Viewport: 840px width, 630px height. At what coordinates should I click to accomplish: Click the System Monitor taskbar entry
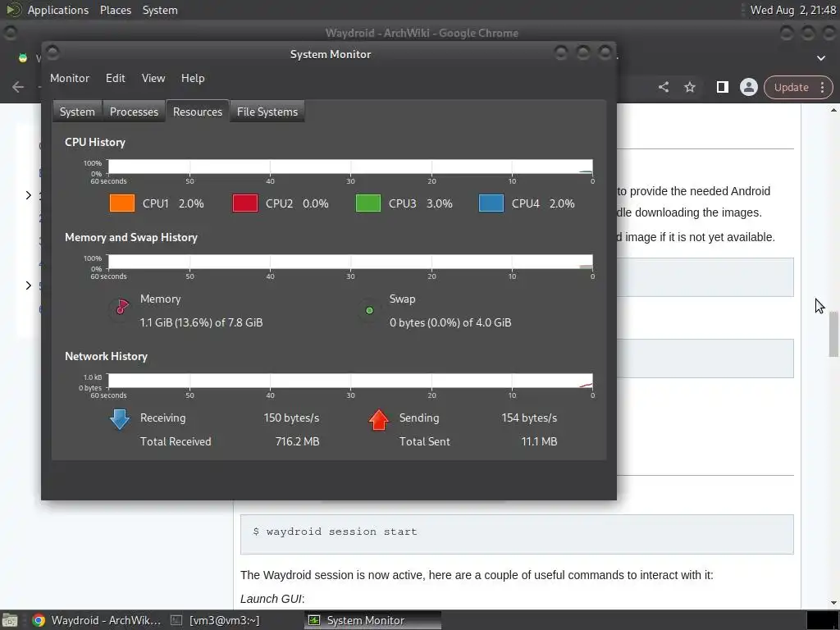pos(373,620)
